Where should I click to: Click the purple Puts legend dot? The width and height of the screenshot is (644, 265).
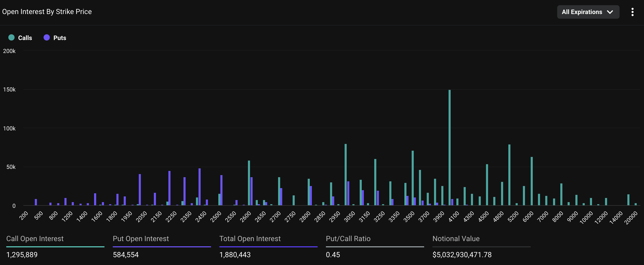click(47, 38)
